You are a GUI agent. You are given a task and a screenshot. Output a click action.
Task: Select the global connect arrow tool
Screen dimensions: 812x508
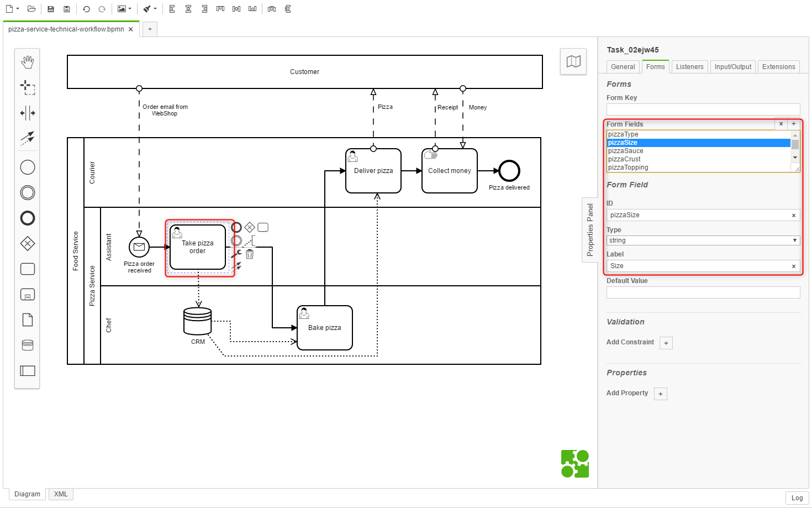point(27,137)
